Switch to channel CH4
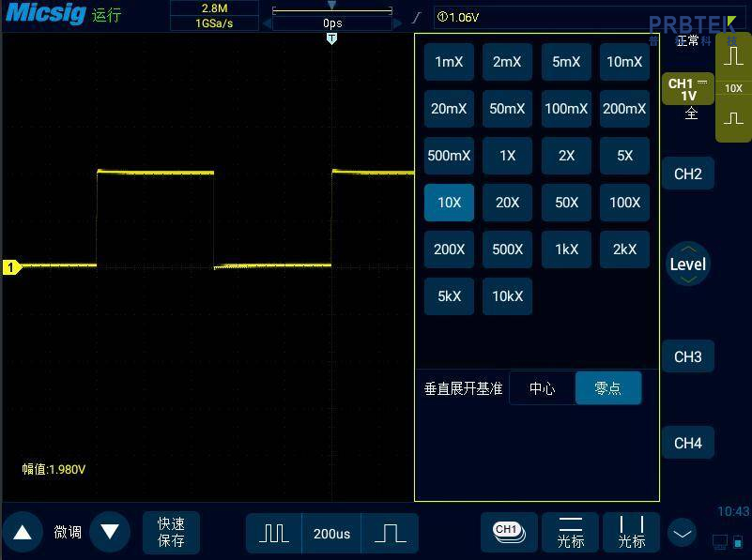Viewport: 752px width, 560px height. pos(687,443)
